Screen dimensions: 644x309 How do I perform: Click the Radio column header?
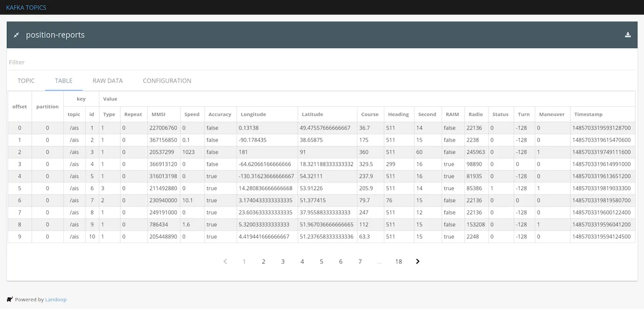475,114
